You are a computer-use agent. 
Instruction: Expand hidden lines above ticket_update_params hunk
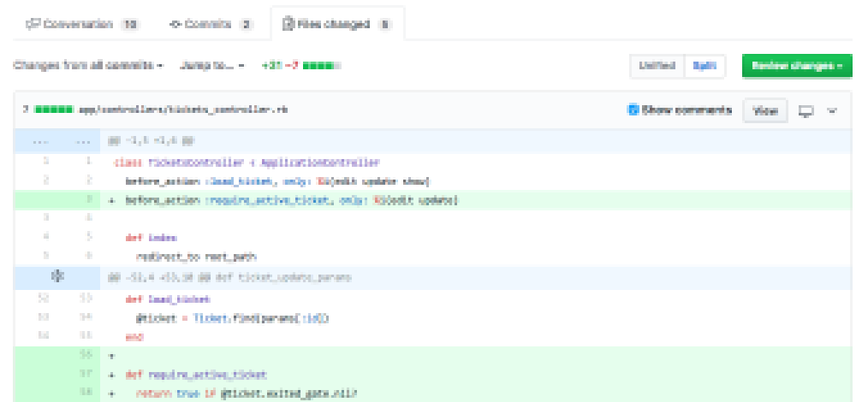coord(57,276)
